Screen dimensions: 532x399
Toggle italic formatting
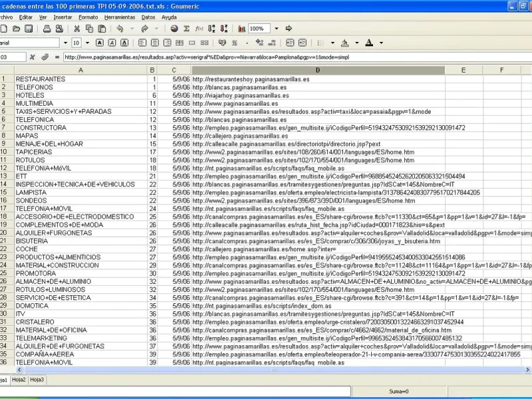[112, 43]
